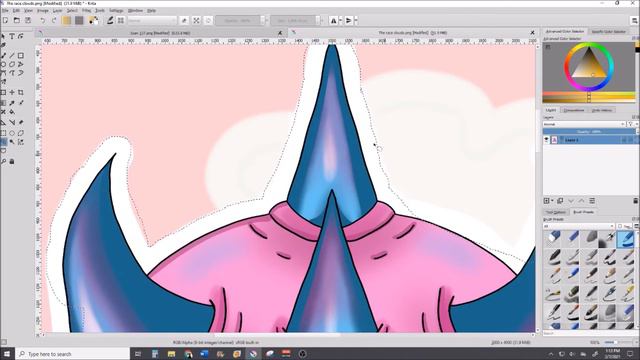Redo the last undone action
Image resolution: width=640 pixels, height=360 pixels.
[x=54, y=20]
